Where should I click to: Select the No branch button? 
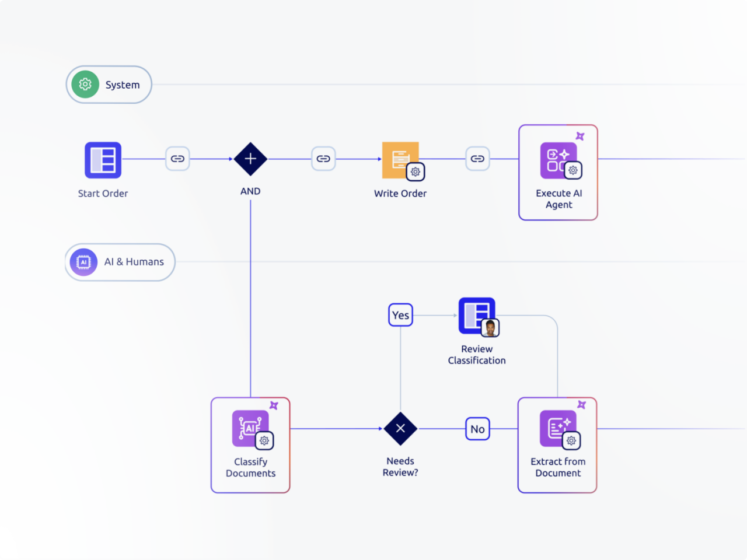pyautogui.click(x=477, y=429)
